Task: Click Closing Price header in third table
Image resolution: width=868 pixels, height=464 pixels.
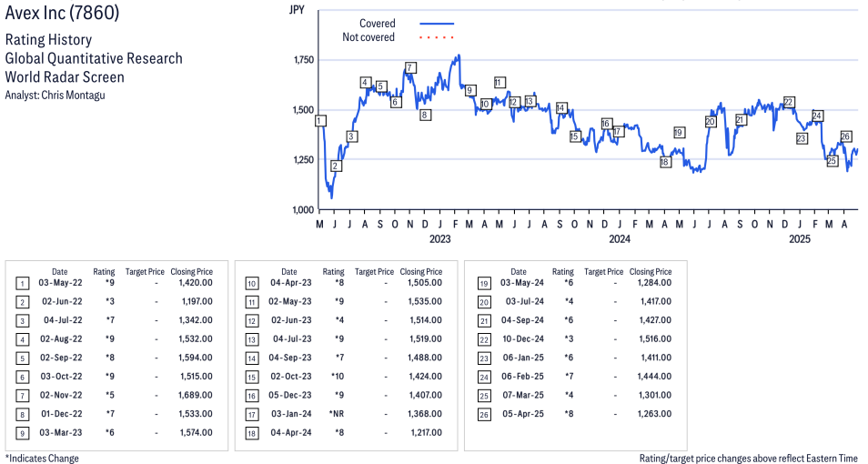Action: (651, 272)
